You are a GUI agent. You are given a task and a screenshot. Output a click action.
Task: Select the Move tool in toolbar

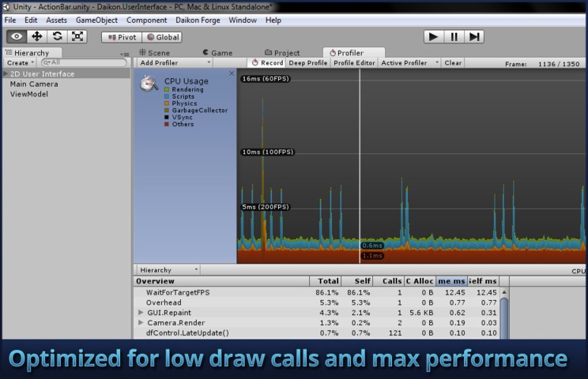pos(36,36)
